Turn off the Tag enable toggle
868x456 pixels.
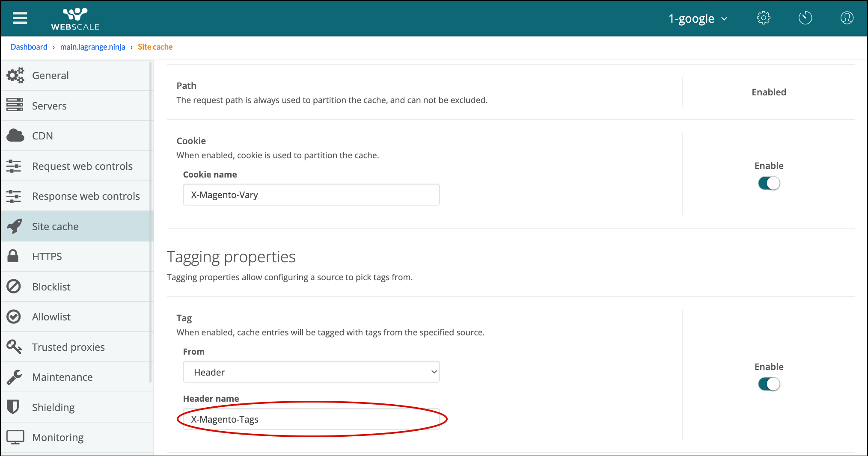point(769,384)
